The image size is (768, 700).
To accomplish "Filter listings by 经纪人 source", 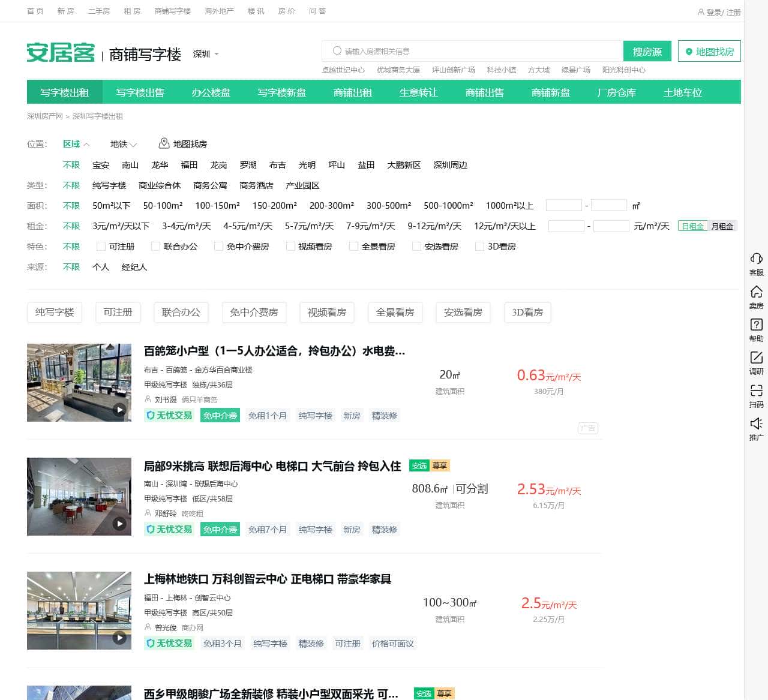I will 134,267.
